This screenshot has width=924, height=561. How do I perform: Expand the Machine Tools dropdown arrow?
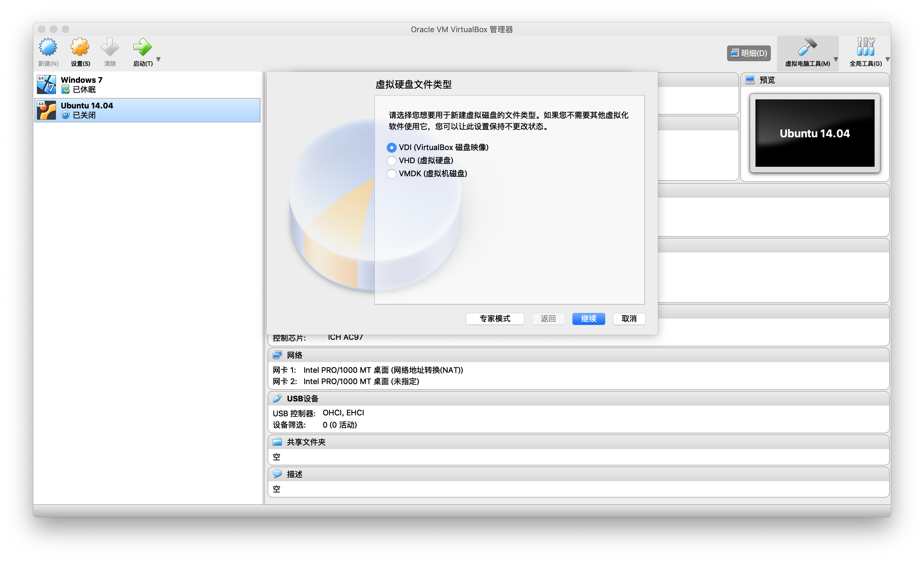pyautogui.click(x=836, y=59)
